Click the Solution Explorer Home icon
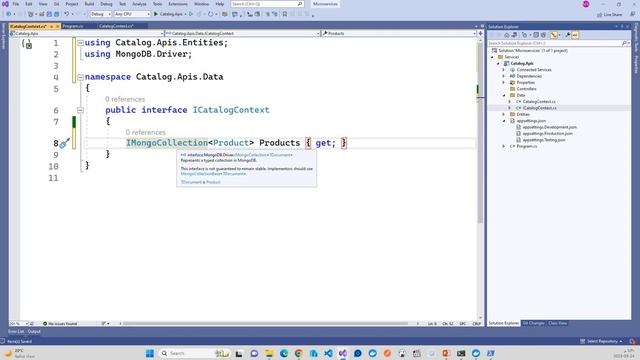Viewport: 640px width, 360px height. coord(507,35)
